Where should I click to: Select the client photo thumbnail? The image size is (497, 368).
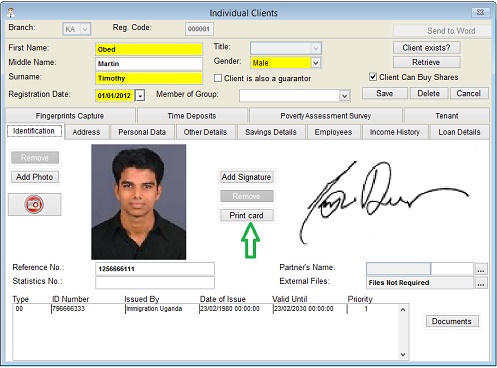[139, 202]
